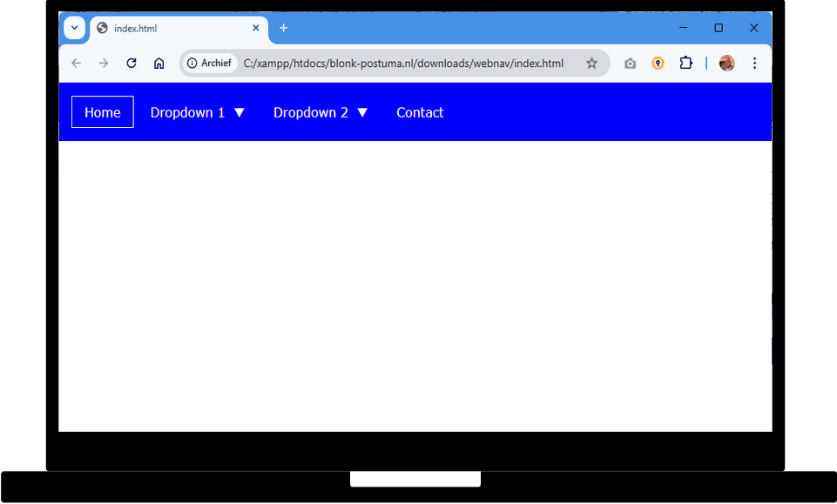Close the index.html tab

pyautogui.click(x=256, y=28)
